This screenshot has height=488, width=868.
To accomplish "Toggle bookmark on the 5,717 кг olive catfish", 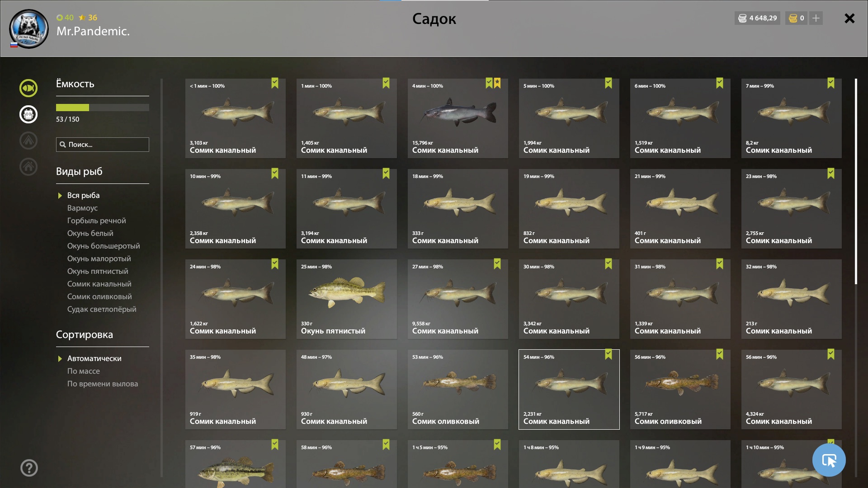I will tap(720, 354).
